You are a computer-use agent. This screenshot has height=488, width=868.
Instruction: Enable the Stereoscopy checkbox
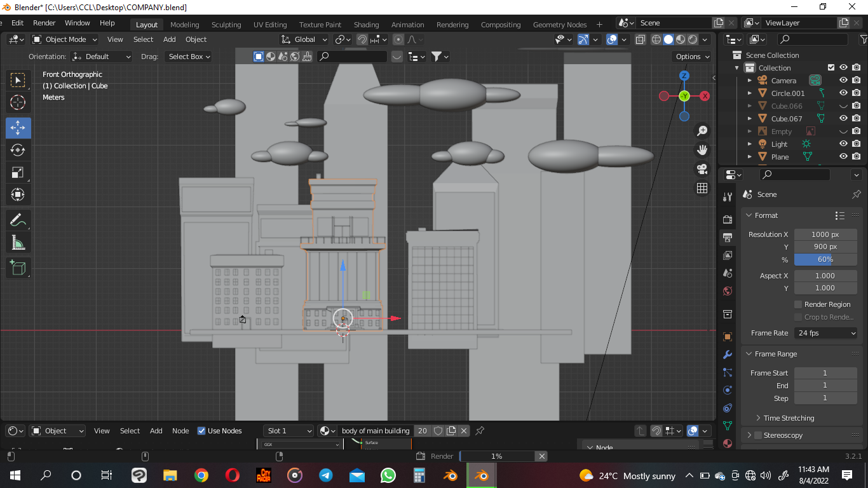click(757, 435)
